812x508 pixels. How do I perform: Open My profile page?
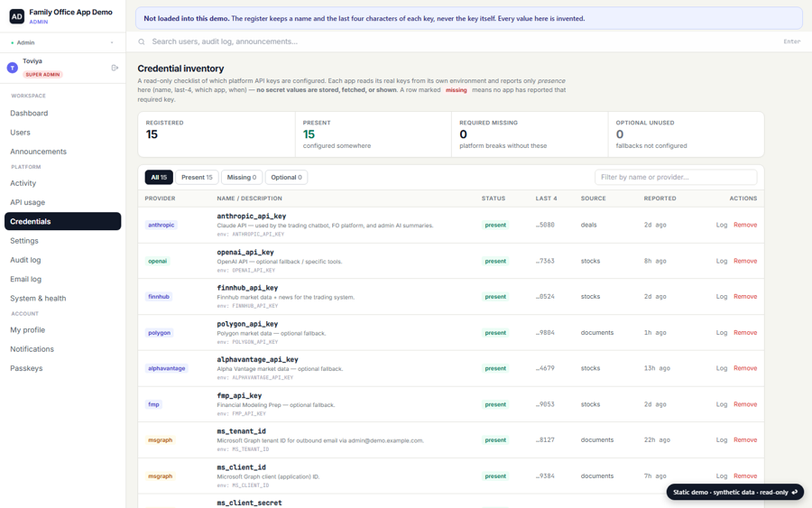pyautogui.click(x=27, y=330)
